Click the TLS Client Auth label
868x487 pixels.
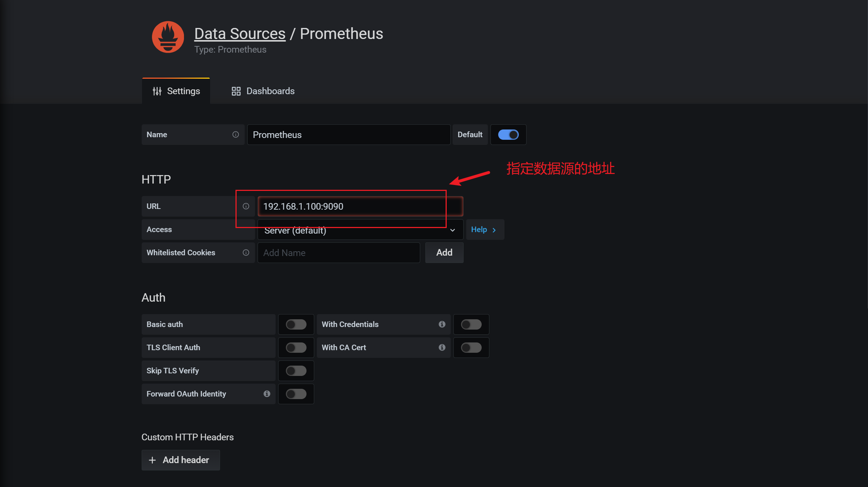click(x=173, y=348)
